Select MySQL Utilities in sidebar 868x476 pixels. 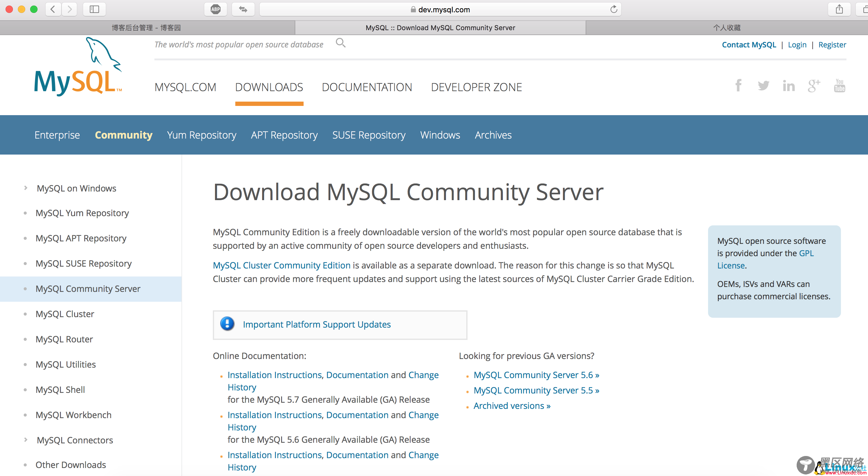[66, 364]
